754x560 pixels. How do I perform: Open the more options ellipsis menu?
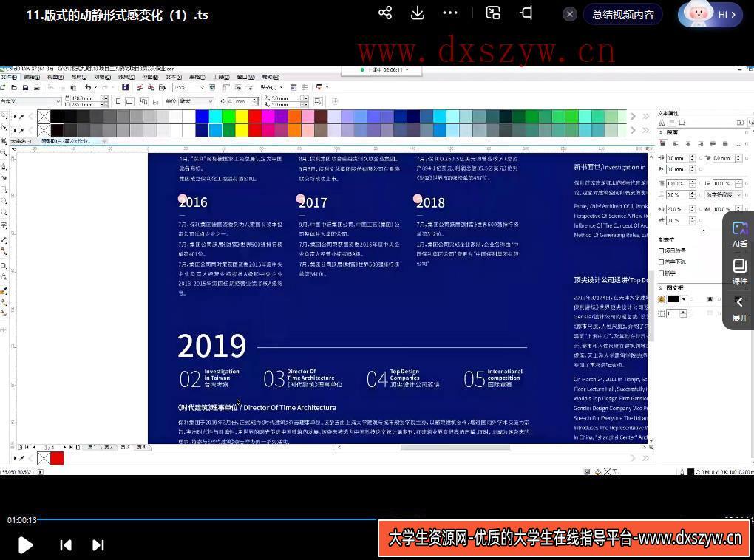tap(450, 13)
